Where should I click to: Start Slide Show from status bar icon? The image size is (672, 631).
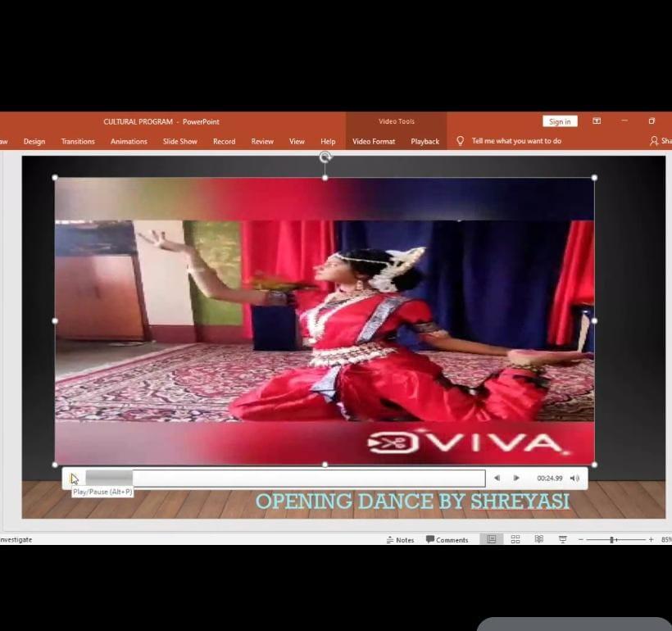coord(563,539)
